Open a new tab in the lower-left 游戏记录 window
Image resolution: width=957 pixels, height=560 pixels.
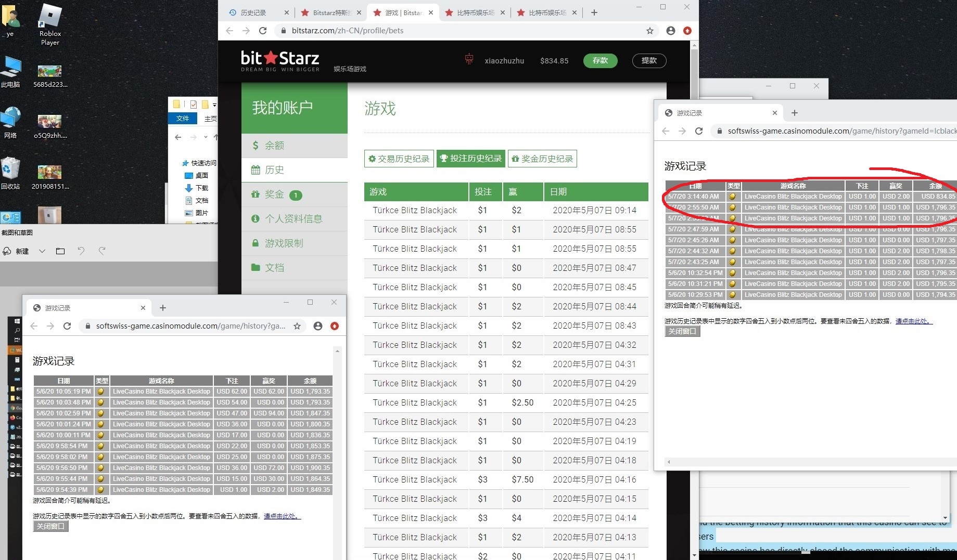tap(163, 308)
